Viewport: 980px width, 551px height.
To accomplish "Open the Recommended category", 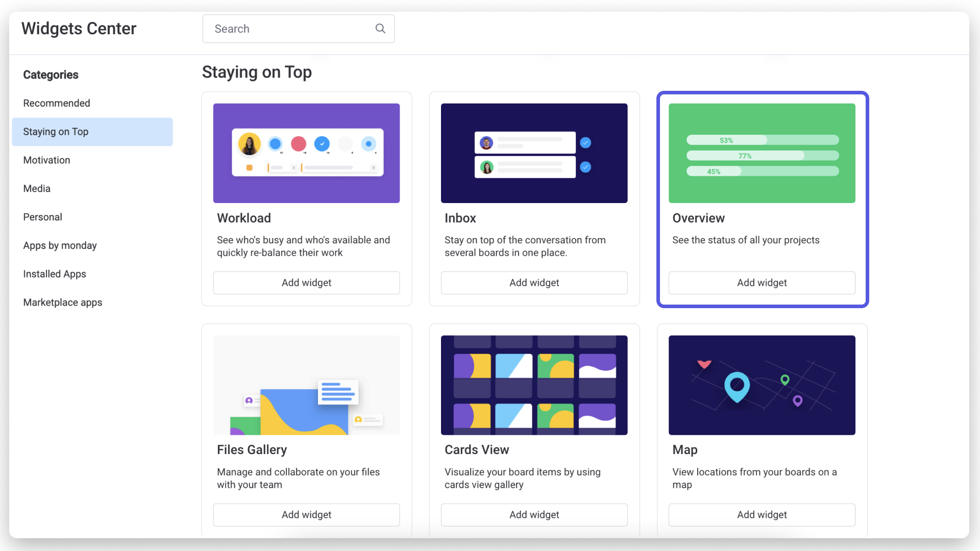I will [57, 103].
